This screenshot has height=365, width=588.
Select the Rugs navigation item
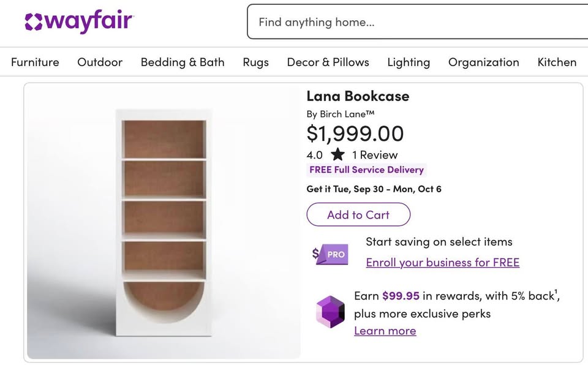(255, 62)
